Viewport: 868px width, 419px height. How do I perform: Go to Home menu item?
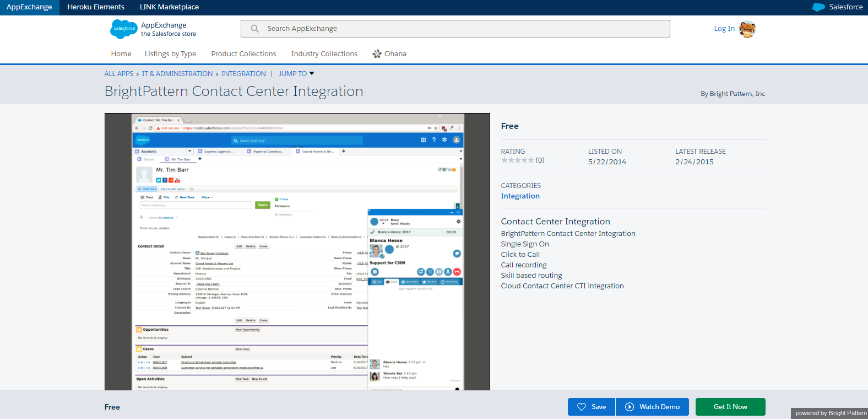pos(121,54)
